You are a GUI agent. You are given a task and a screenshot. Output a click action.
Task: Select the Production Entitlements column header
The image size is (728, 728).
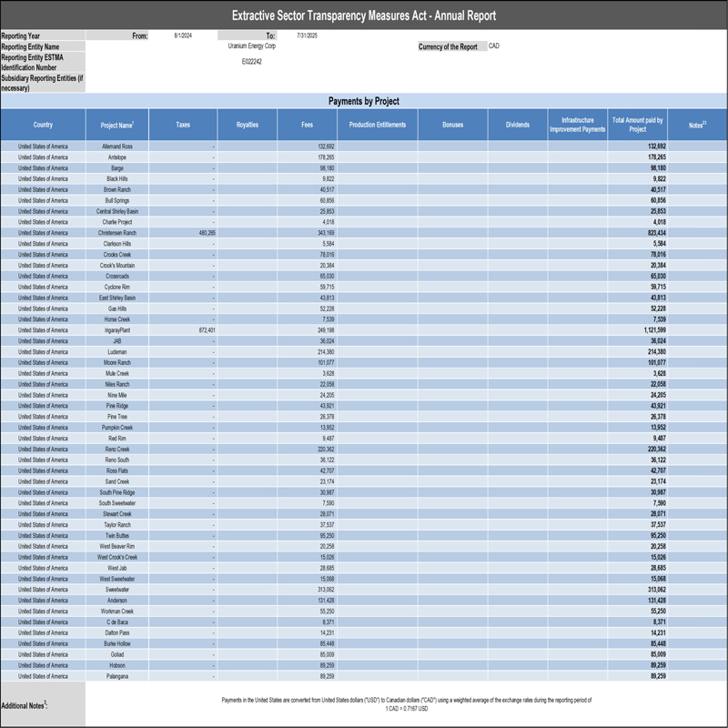tap(378, 125)
